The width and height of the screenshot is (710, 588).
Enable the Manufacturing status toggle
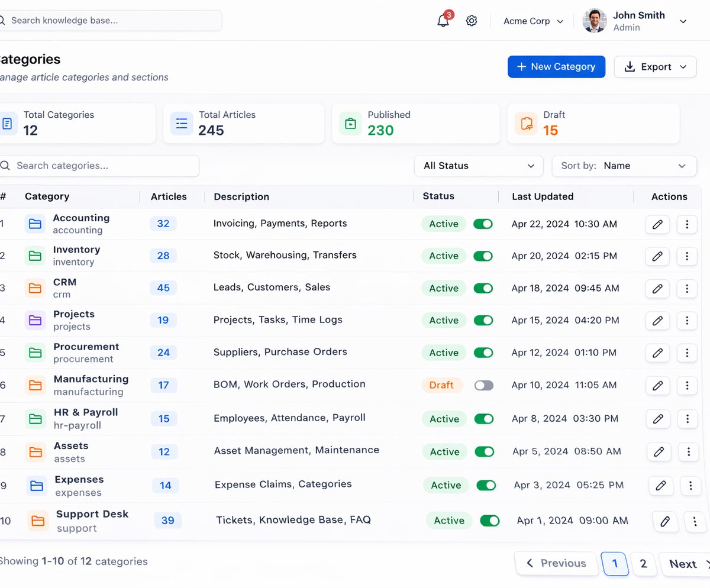(x=483, y=385)
